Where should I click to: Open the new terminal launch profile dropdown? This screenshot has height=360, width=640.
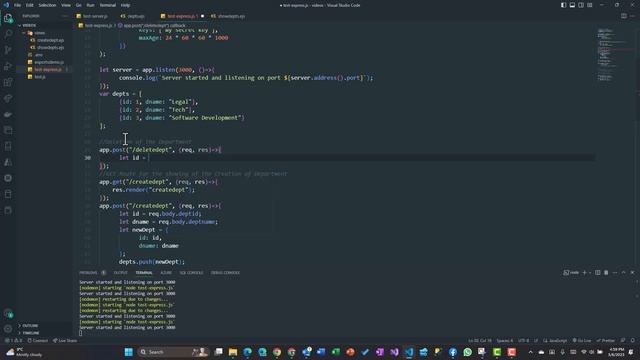pyautogui.click(x=590, y=273)
